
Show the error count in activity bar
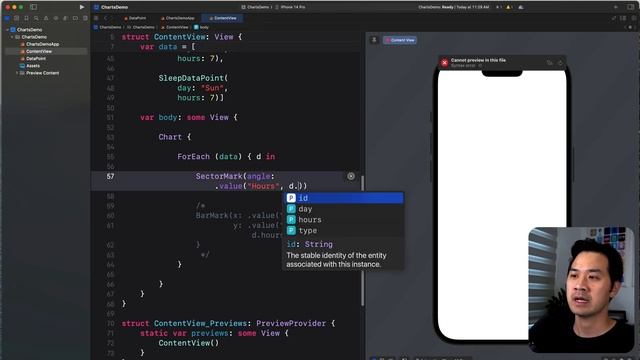coord(498,7)
